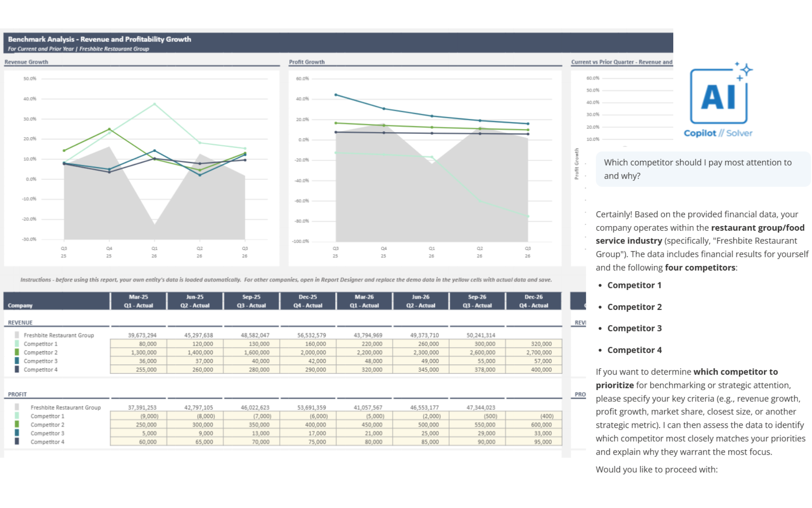
Task: Click Competitor 1 Mar-25 revenue cell 80,000
Action: [x=138, y=344]
